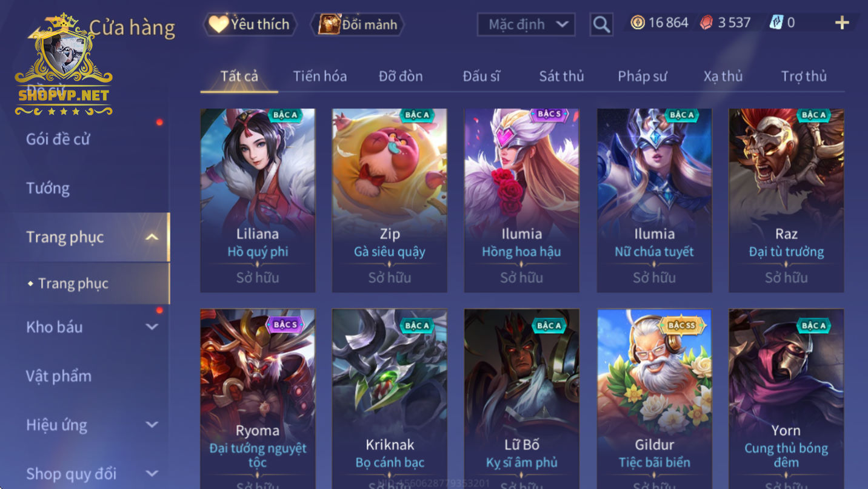
Task: Click the gold coin currency icon
Action: pyautogui.click(x=637, y=23)
